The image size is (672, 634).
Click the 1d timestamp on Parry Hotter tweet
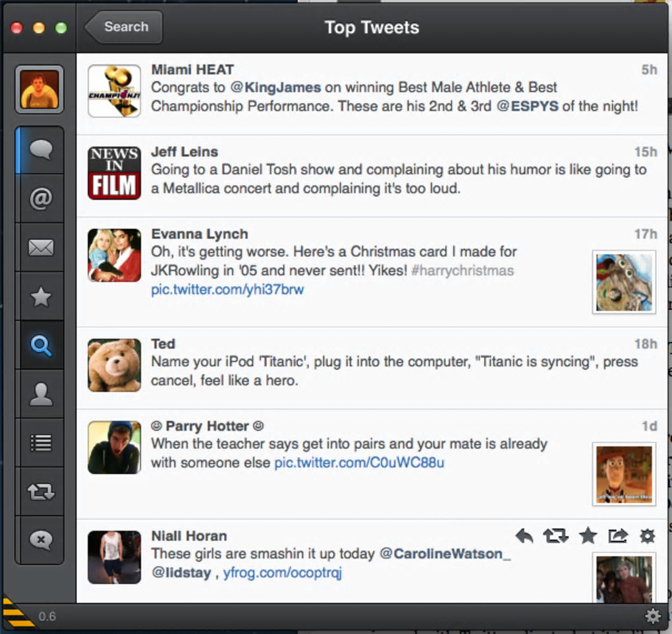click(649, 426)
